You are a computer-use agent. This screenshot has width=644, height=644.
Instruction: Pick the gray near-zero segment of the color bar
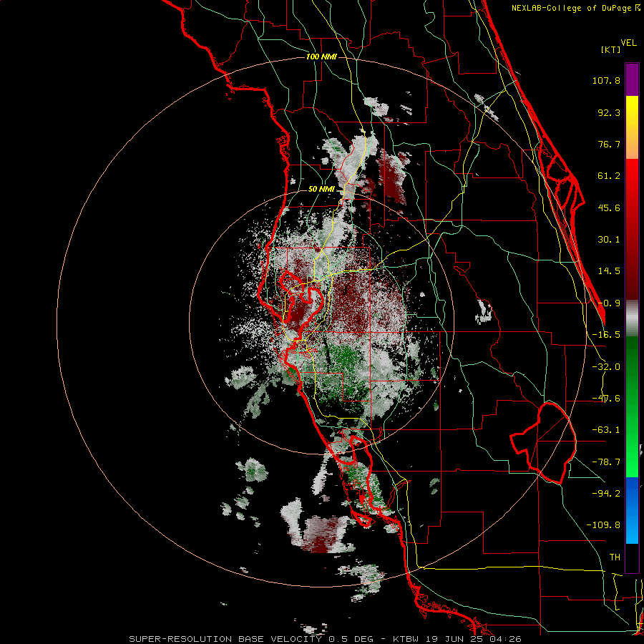(632, 318)
